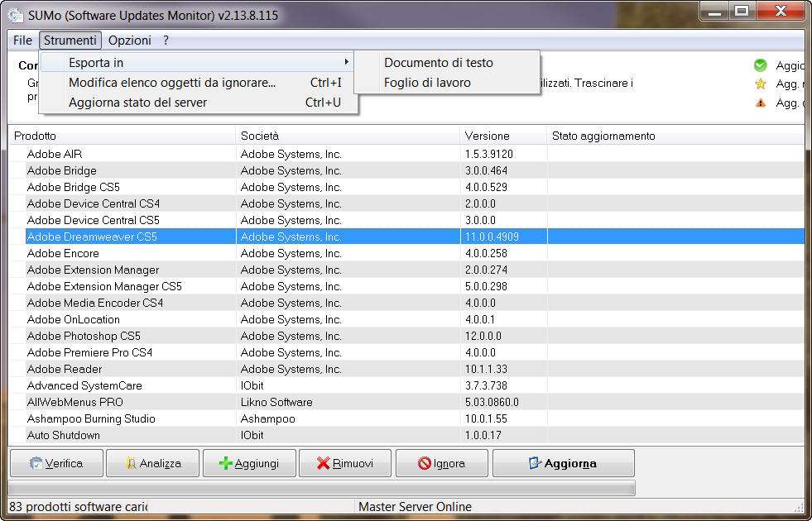Sort list by Versione column header
This screenshot has height=521, width=812.
[x=487, y=136]
